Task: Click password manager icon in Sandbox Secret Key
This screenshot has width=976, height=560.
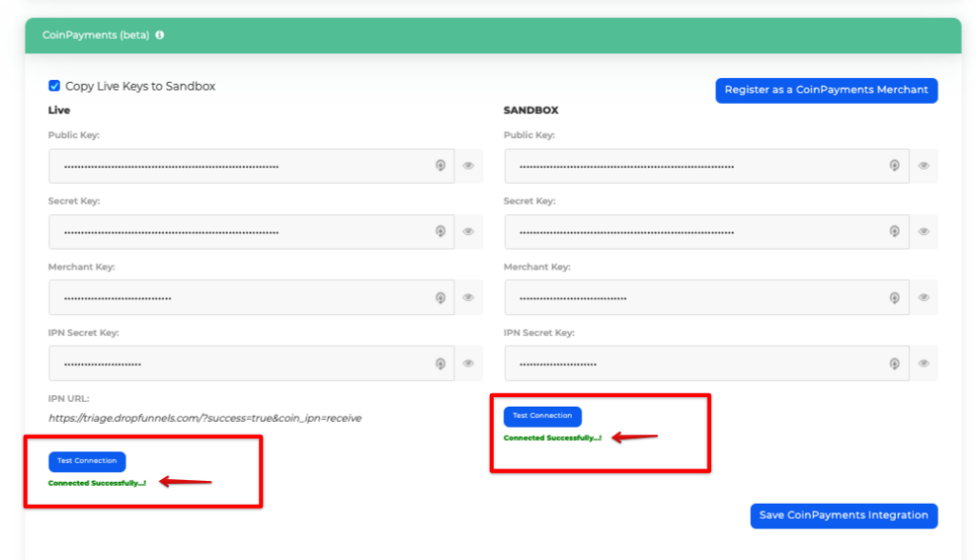Action: (895, 231)
